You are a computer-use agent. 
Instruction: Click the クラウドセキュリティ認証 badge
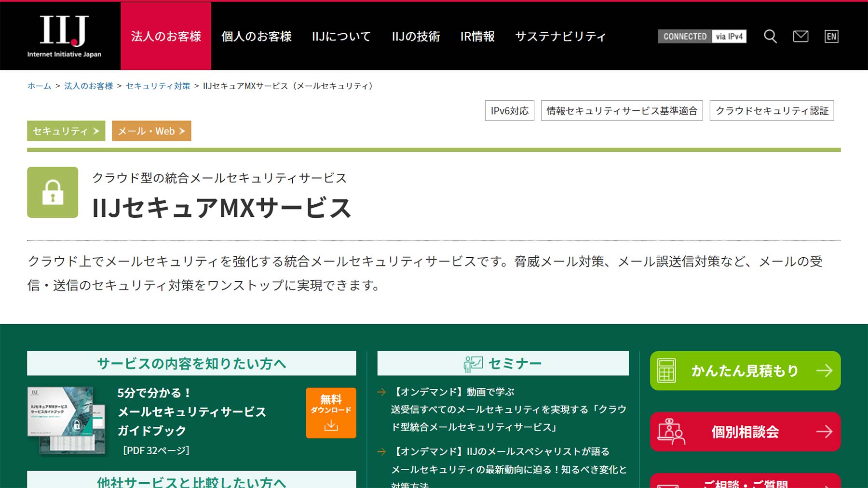(772, 110)
